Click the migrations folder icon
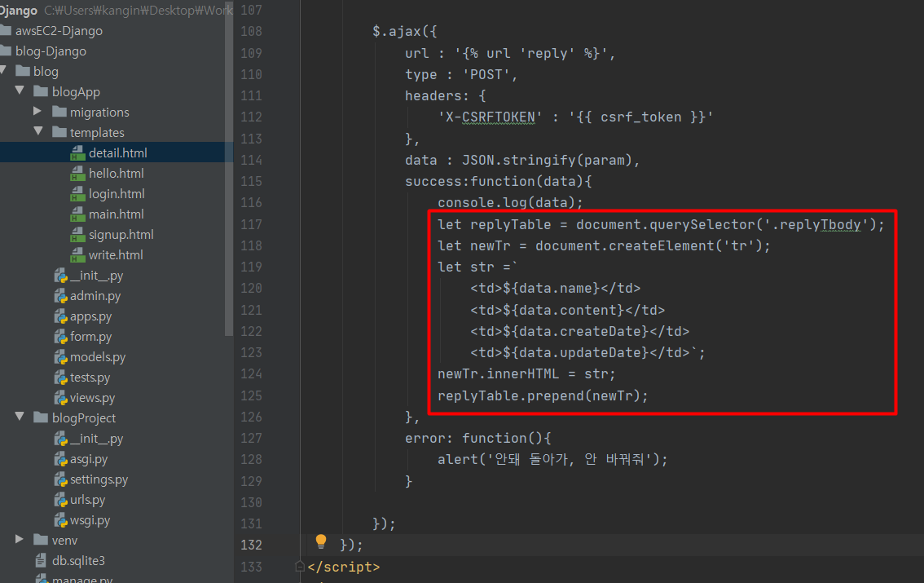 59,112
